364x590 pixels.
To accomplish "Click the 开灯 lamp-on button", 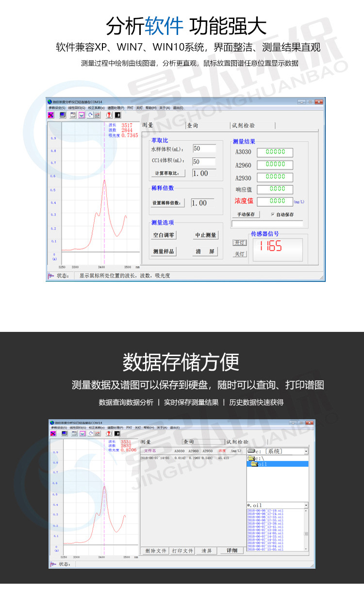I will coord(240,243).
